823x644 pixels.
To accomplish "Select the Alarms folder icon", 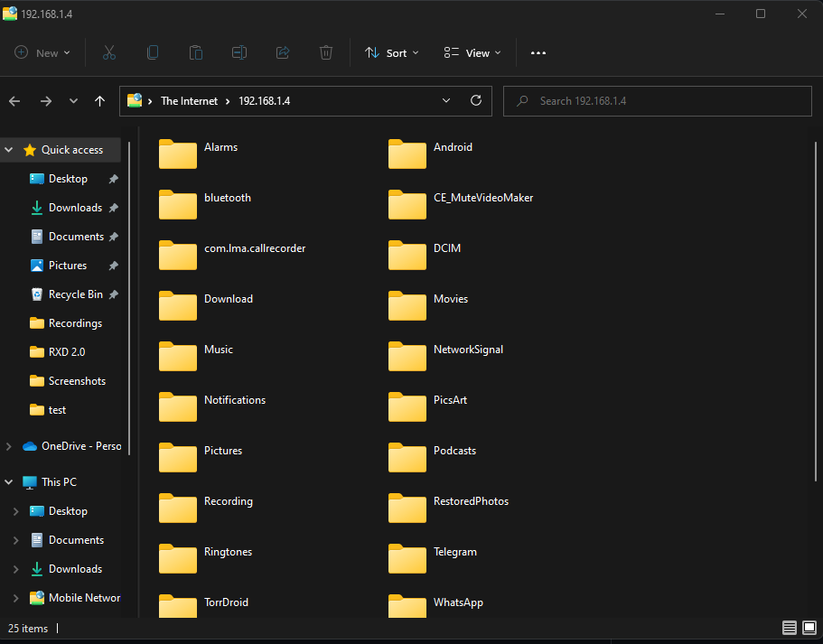I will tap(178, 154).
